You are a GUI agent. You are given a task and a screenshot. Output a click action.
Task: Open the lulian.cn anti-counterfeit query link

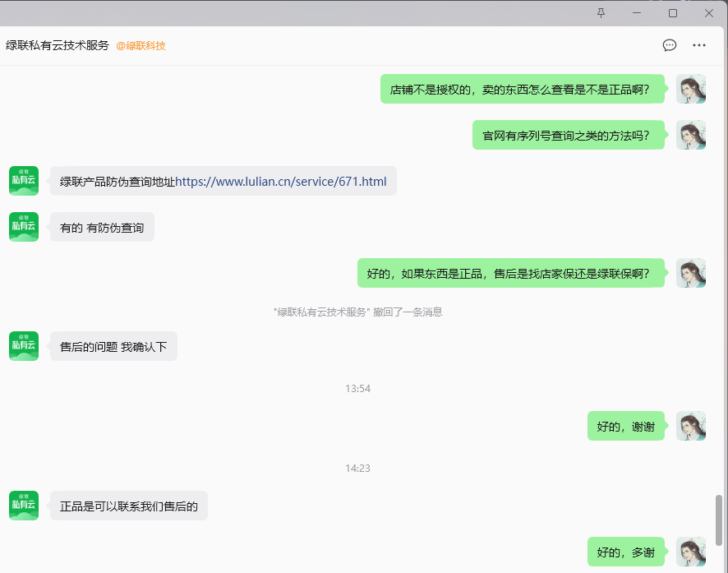point(281,181)
